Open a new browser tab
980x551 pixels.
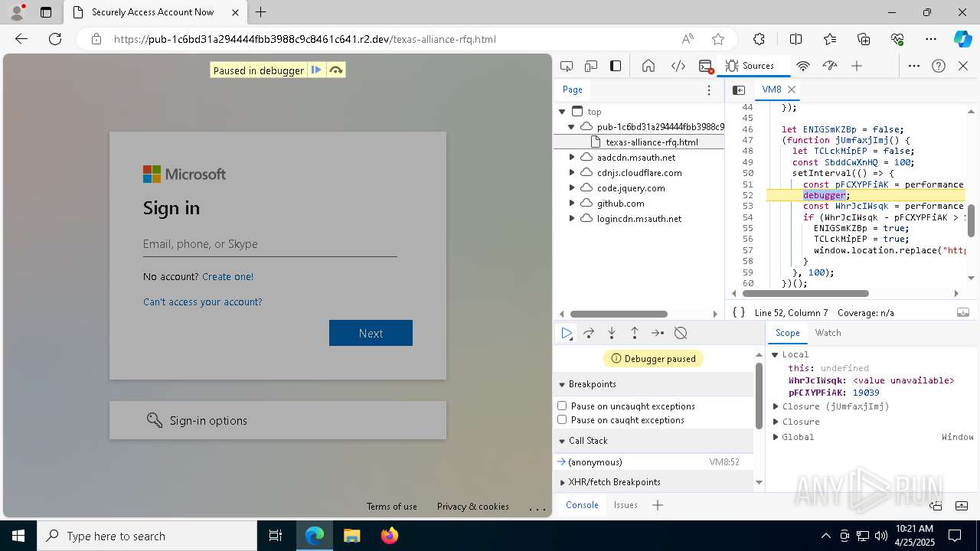(x=261, y=12)
